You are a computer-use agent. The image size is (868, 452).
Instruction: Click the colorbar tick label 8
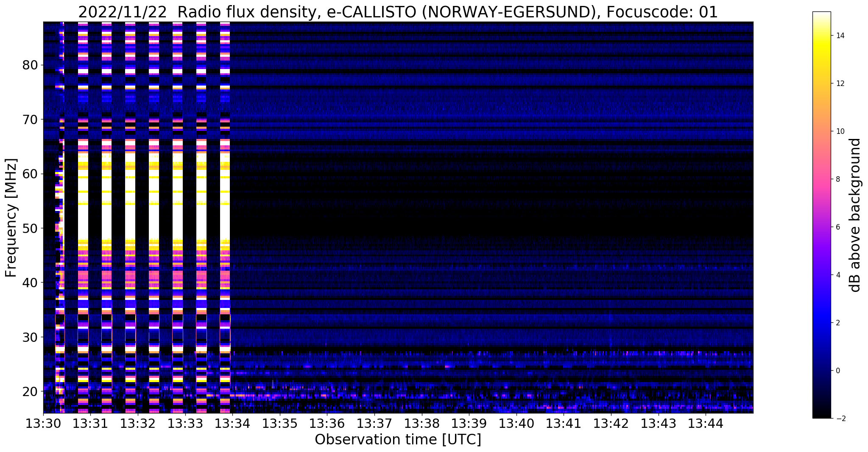click(838, 179)
